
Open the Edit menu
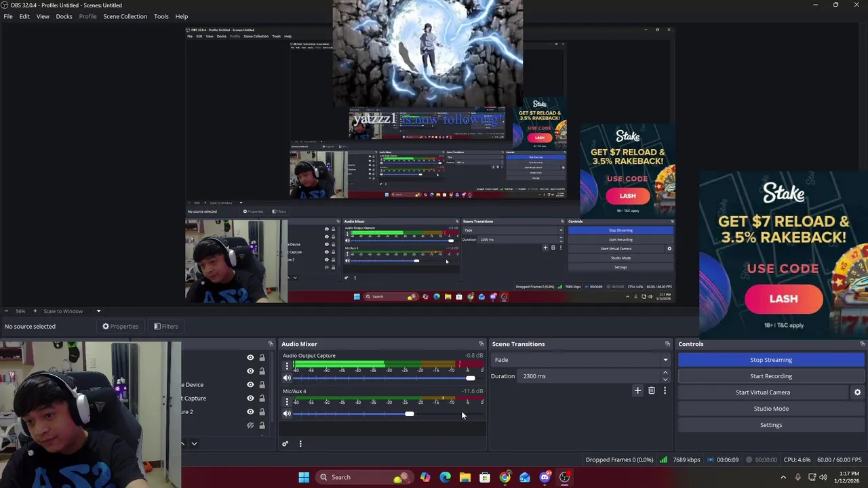[x=24, y=16]
